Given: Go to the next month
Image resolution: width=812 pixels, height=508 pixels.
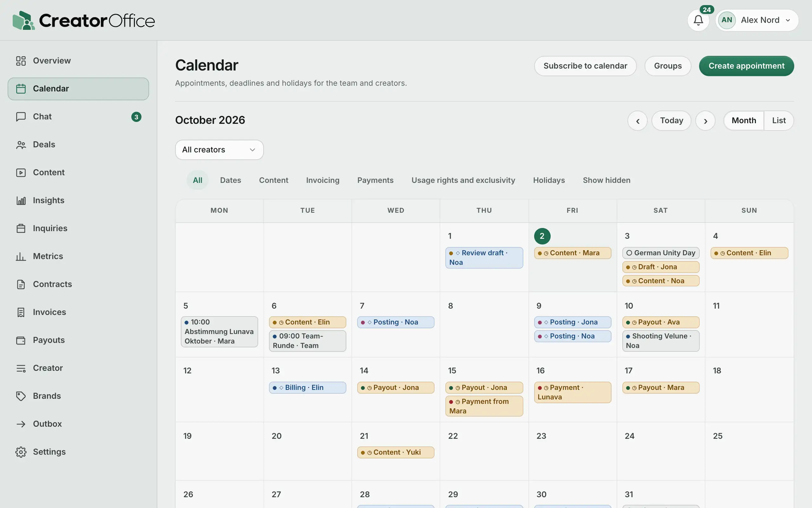Looking at the screenshot, I should click(x=705, y=121).
